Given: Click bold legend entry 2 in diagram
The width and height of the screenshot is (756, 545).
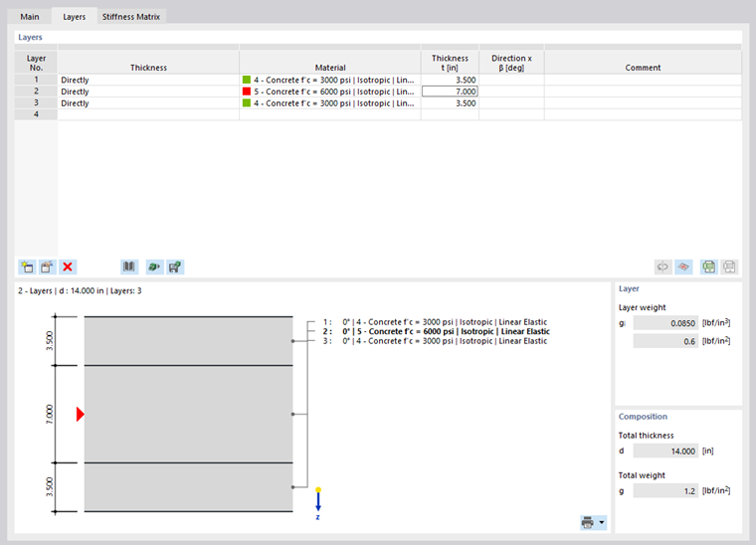Looking at the screenshot, I should (x=437, y=331).
